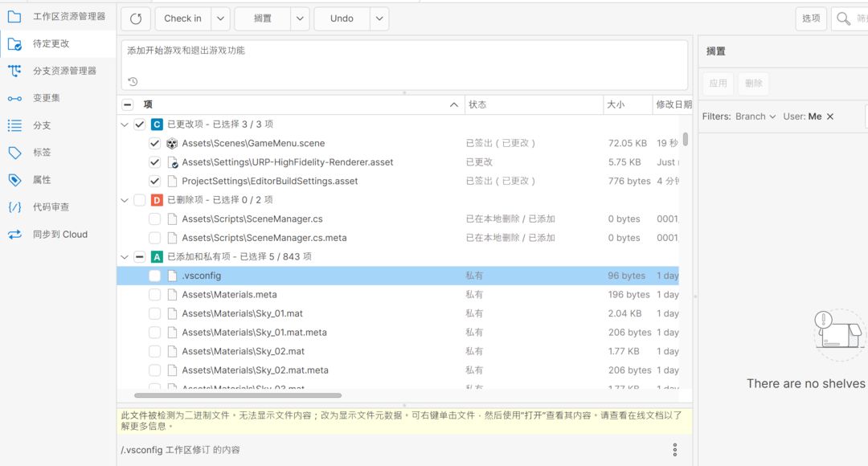Click the Undo button

click(342, 18)
